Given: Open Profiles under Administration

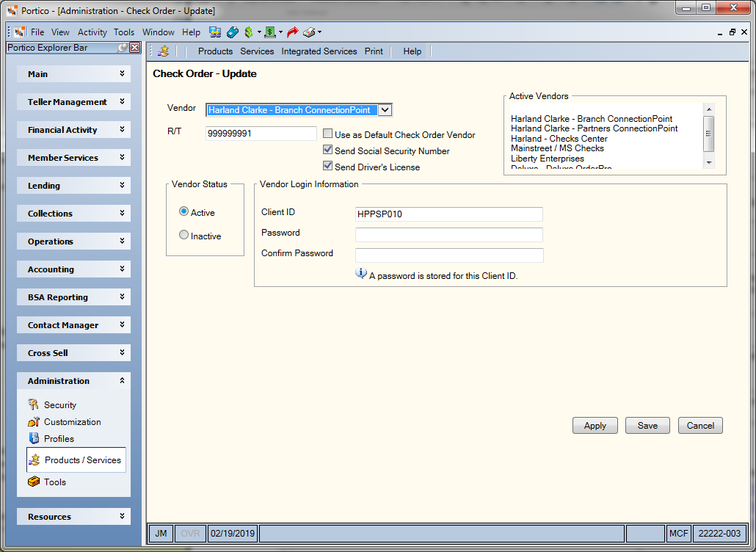Looking at the screenshot, I should click(x=51, y=439).
